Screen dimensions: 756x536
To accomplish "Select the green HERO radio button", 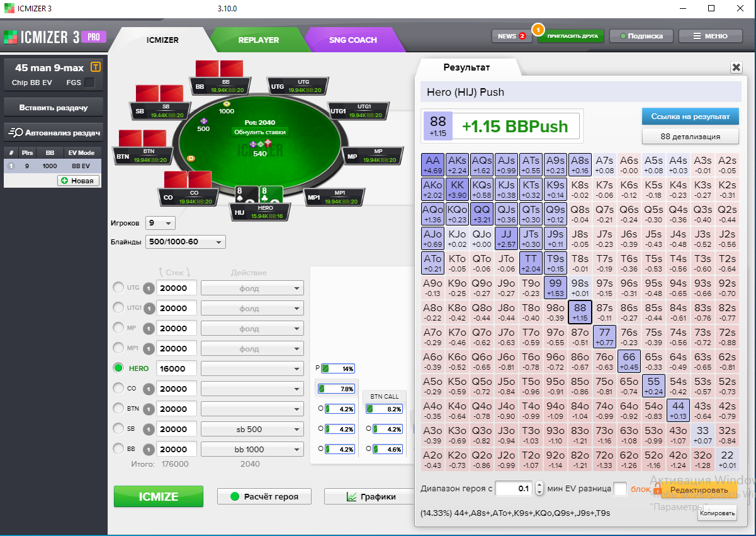I will click(118, 368).
